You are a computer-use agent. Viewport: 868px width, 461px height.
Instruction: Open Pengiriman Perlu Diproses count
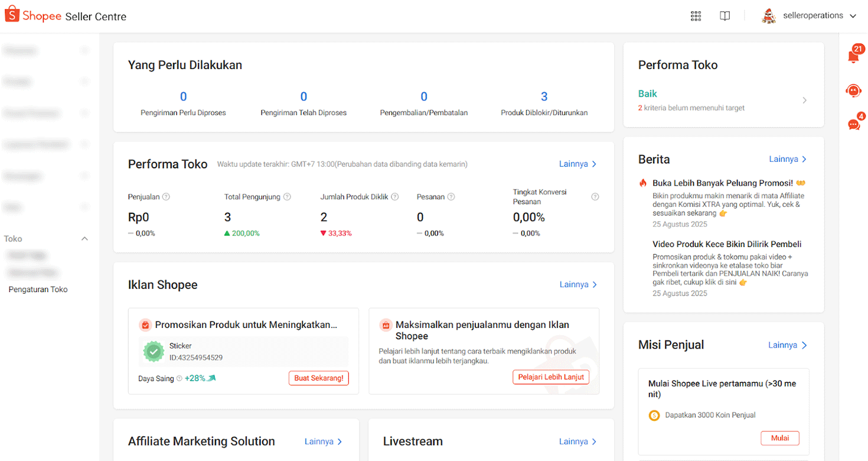pos(183,97)
